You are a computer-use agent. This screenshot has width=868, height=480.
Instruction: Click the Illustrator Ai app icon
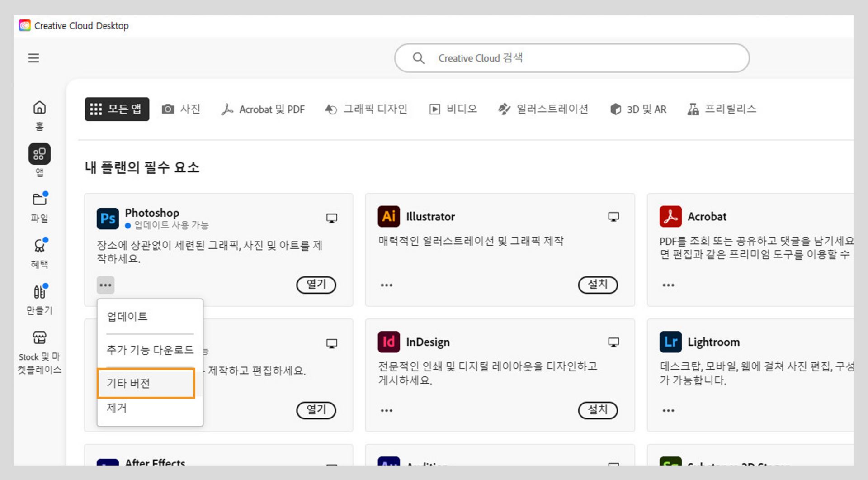(x=389, y=216)
